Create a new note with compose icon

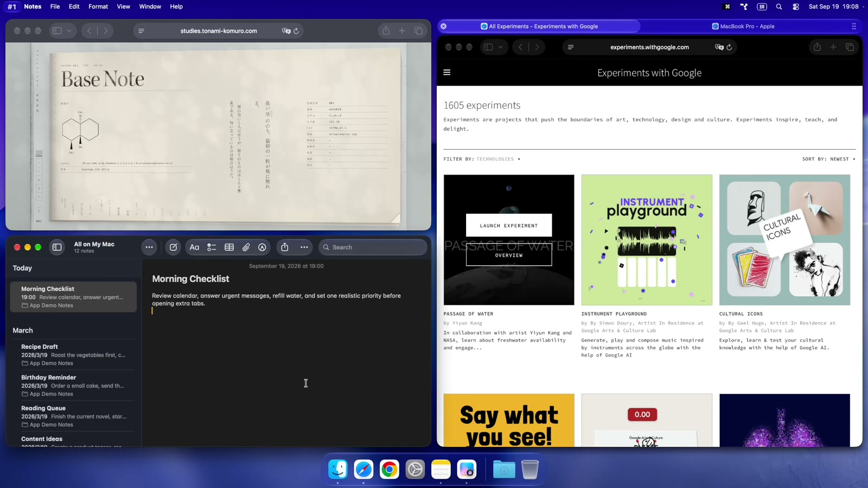pyautogui.click(x=173, y=247)
